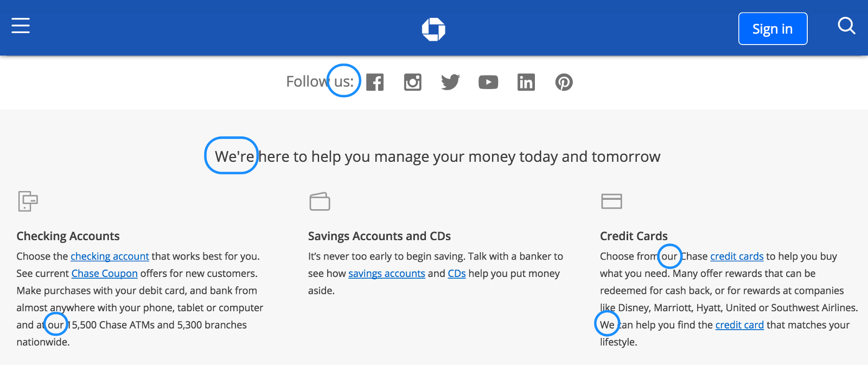868x365 pixels.
Task: Open the Chase Coupon link
Action: 105,274
